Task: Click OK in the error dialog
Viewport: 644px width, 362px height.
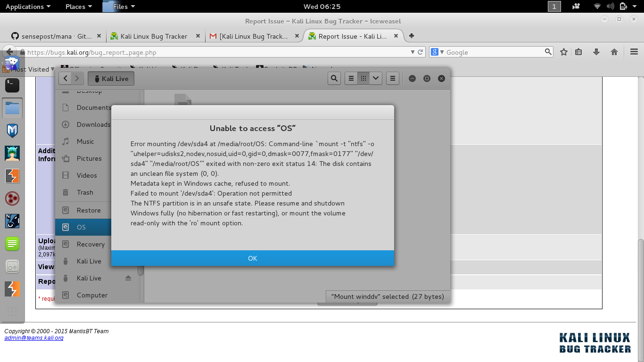Action: [253, 258]
